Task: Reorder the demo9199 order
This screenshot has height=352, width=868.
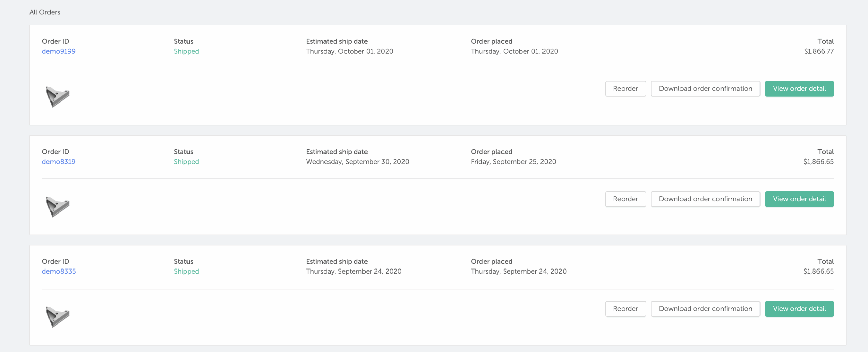Action: (625, 89)
